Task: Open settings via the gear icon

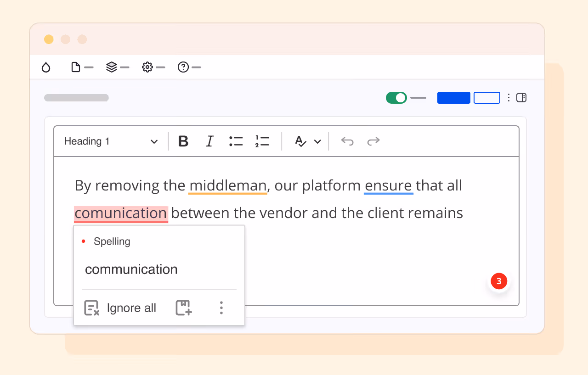Action: [x=147, y=67]
